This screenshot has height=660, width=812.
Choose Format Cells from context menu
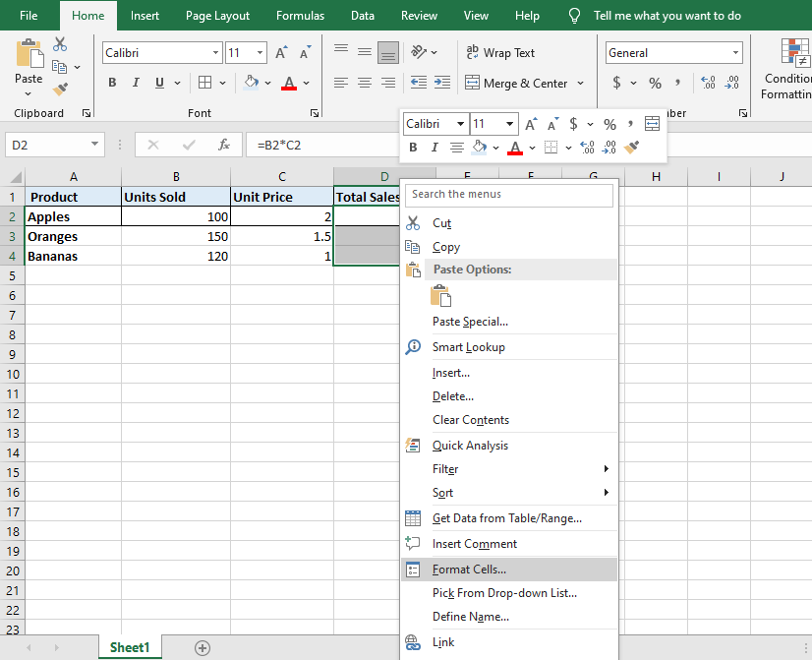click(x=469, y=570)
